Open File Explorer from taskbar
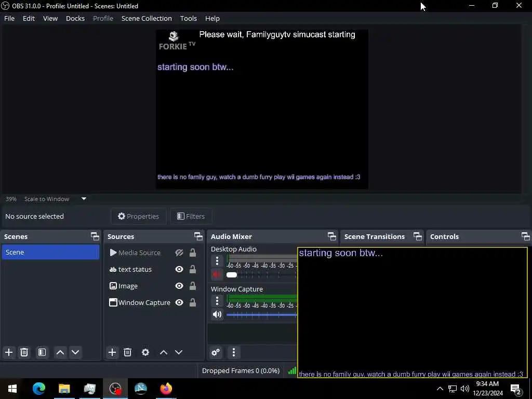Image resolution: width=532 pixels, height=399 pixels. [64, 389]
